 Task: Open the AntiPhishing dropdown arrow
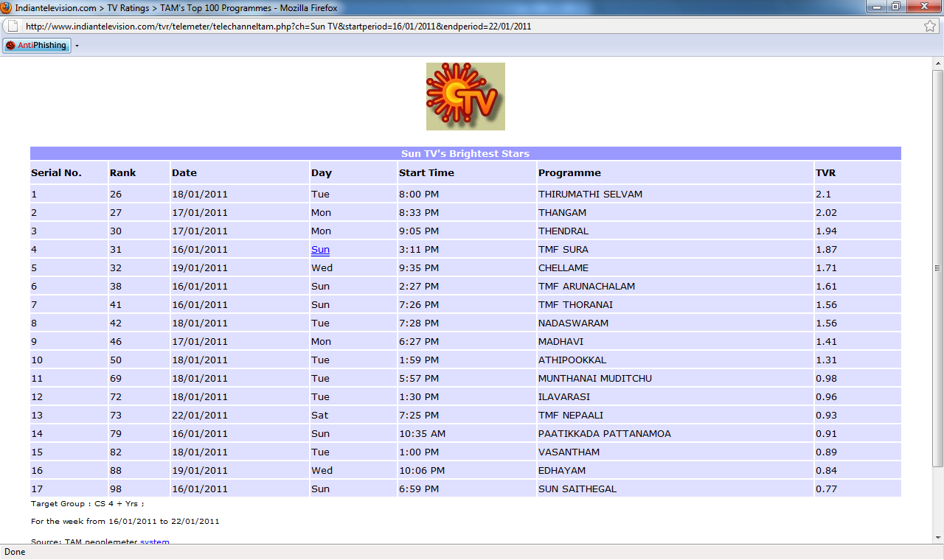[77, 46]
